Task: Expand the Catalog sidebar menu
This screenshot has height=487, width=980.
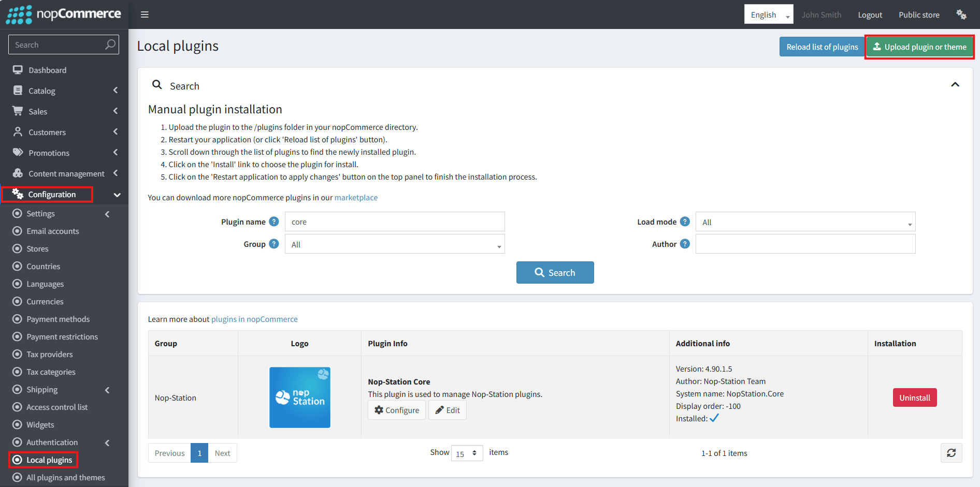Action: point(64,91)
